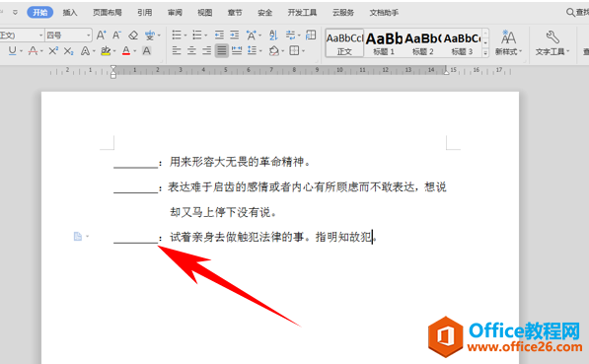Viewport: 589px width, 364px height.
Task: Expand the highlight color options arrow
Action: [114, 51]
